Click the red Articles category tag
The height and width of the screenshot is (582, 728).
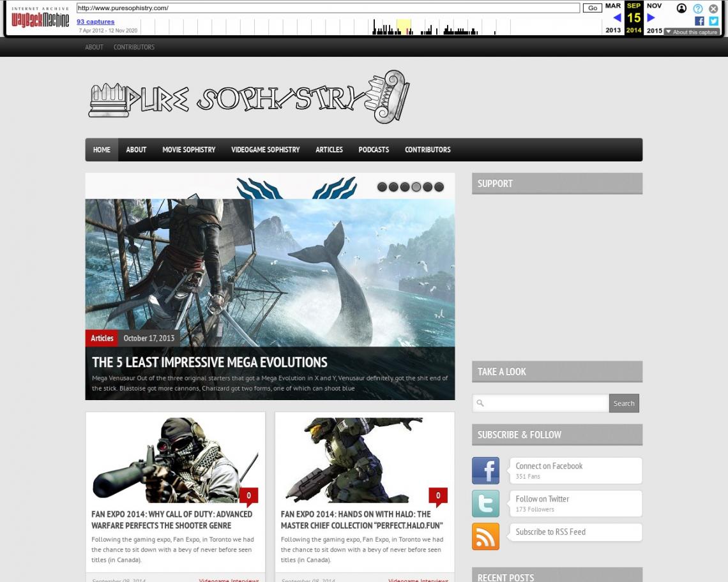pos(102,338)
